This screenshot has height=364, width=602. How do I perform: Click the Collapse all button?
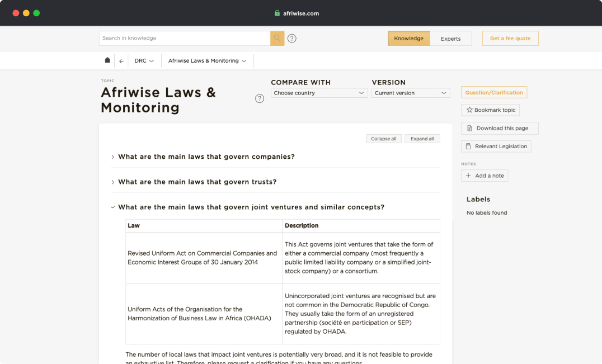(x=384, y=139)
